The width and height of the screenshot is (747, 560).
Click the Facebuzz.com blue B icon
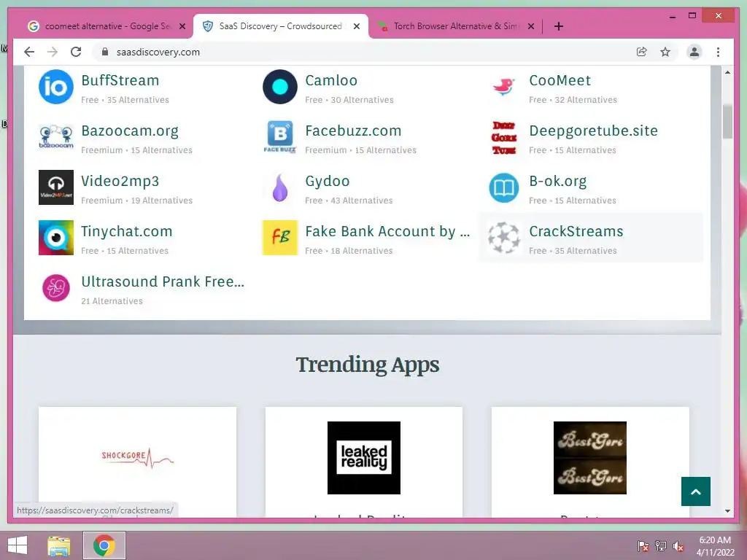point(279,137)
